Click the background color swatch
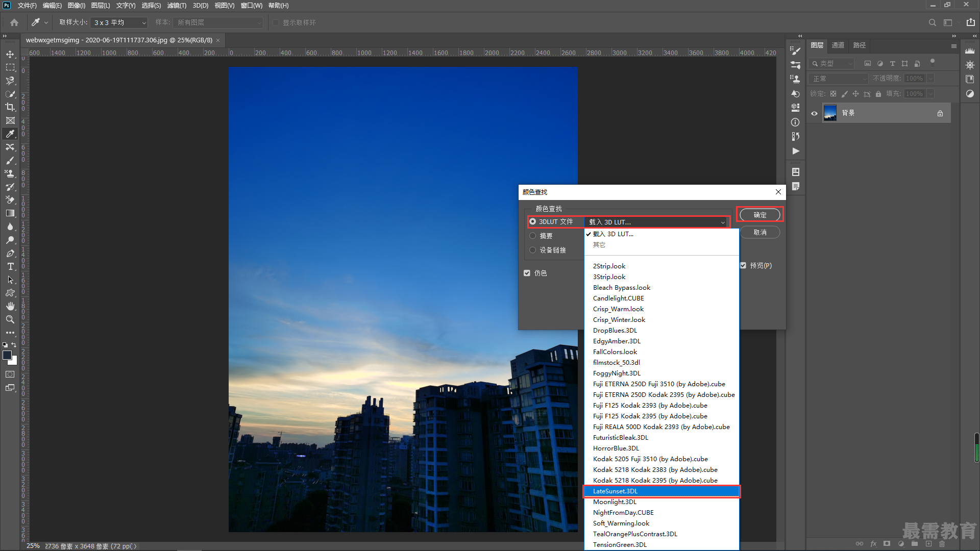 coord(14,361)
